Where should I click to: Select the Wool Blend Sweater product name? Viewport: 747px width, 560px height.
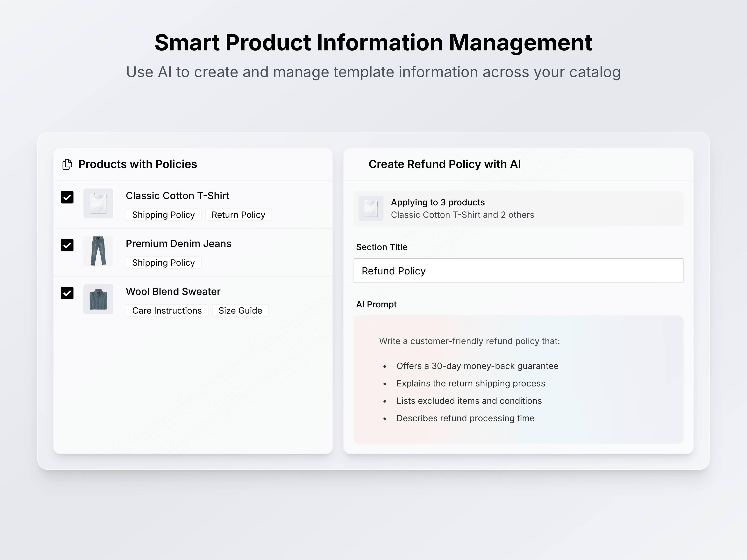coord(173,292)
